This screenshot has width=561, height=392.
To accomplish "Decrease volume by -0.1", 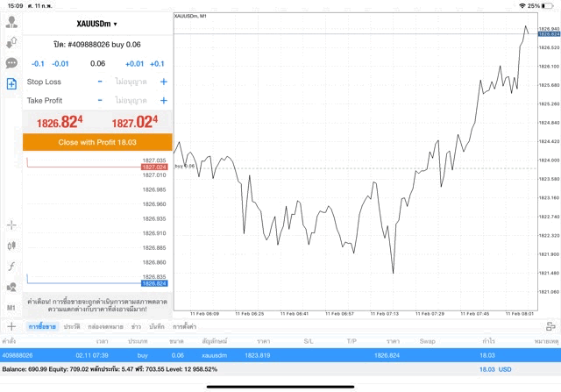I will [x=38, y=63].
